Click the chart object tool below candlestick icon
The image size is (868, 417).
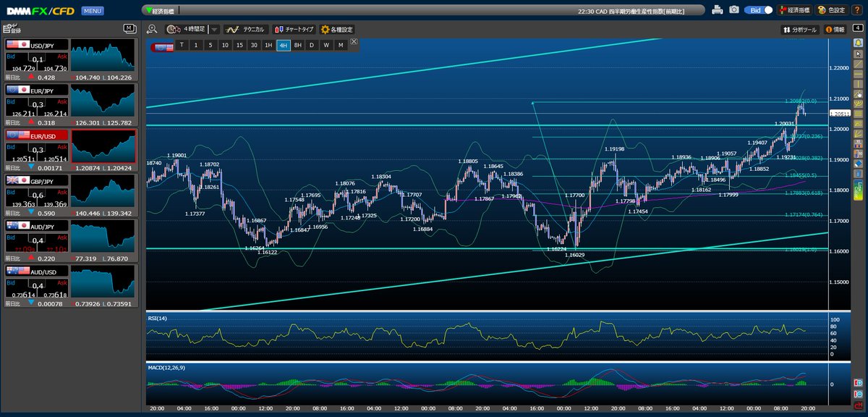(x=858, y=152)
